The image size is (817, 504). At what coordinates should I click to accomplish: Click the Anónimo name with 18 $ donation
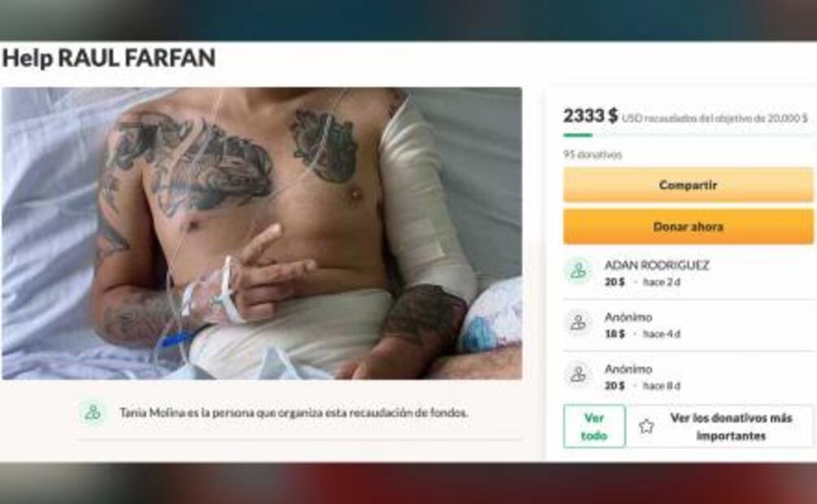point(628,317)
